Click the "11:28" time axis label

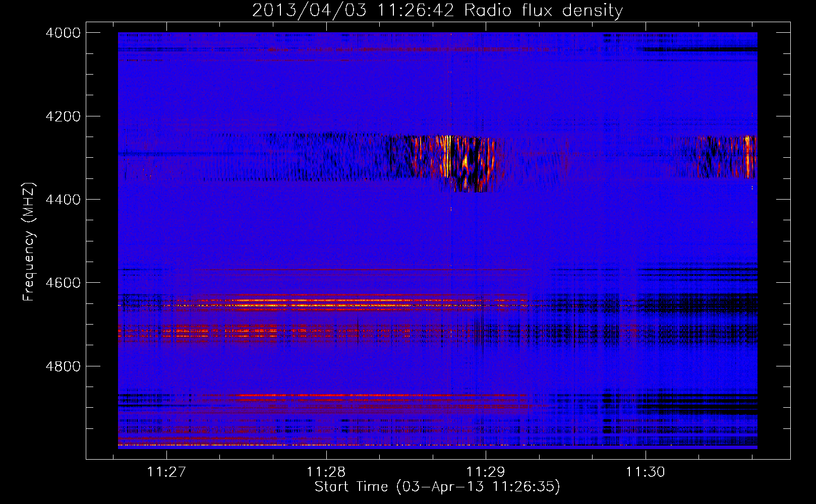click(x=326, y=472)
